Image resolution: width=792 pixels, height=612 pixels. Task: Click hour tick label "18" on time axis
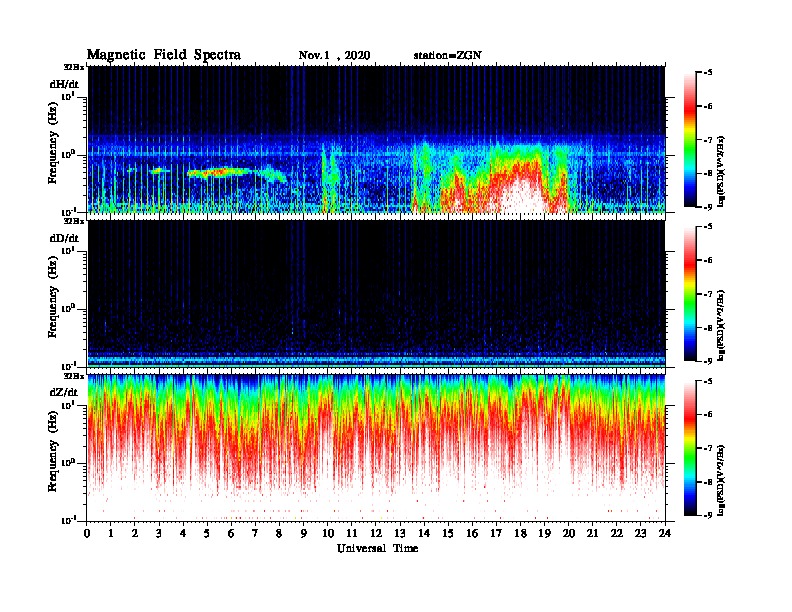click(520, 533)
